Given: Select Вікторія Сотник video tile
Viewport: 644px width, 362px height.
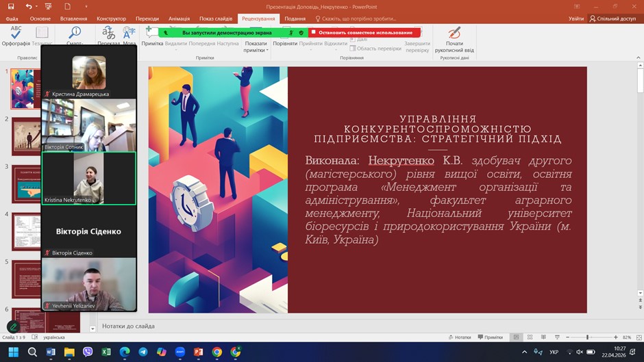Looking at the screenshot, I should click(88, 125).
